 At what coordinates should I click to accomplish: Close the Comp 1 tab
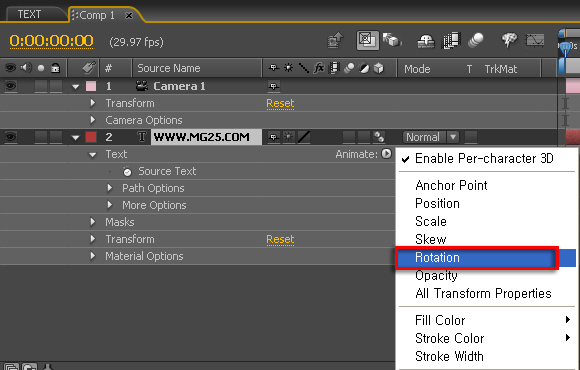click(x=129, y=16)
